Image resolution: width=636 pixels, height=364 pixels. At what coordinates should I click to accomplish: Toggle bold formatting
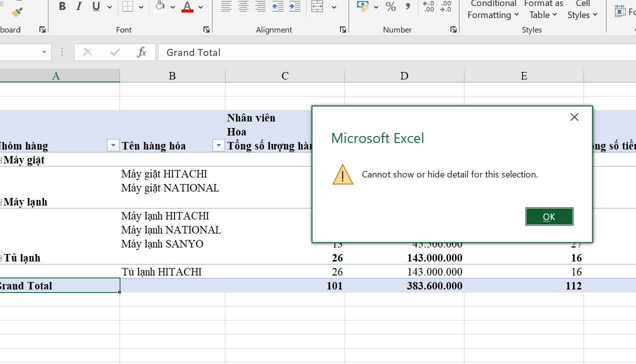pyautogui.click(x=62, y=6)
